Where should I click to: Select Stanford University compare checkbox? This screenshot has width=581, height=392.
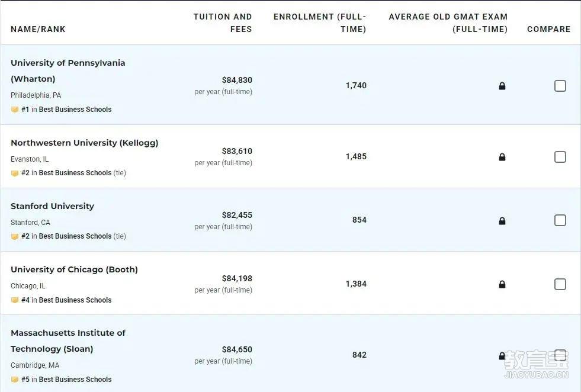560,220
